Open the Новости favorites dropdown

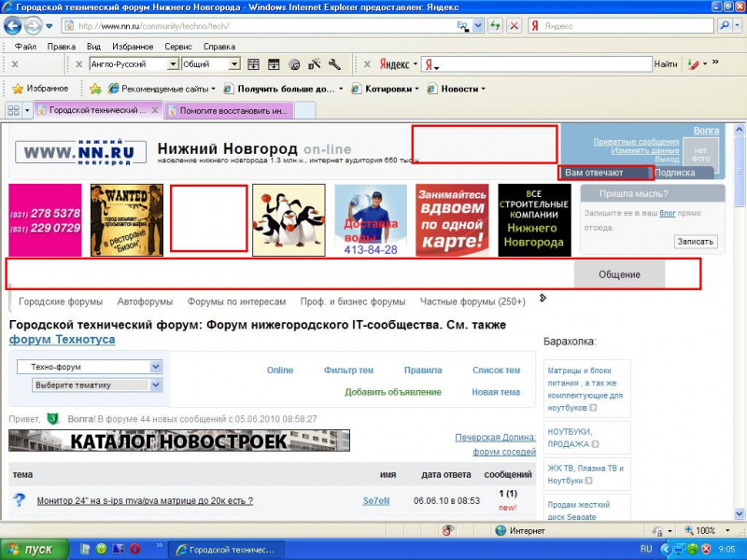pos(456,89)
